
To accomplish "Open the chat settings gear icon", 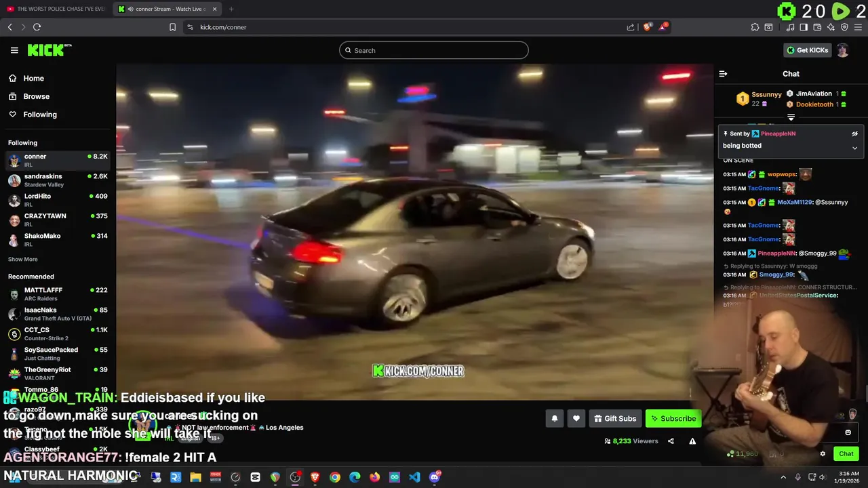I will pos(823,454).
